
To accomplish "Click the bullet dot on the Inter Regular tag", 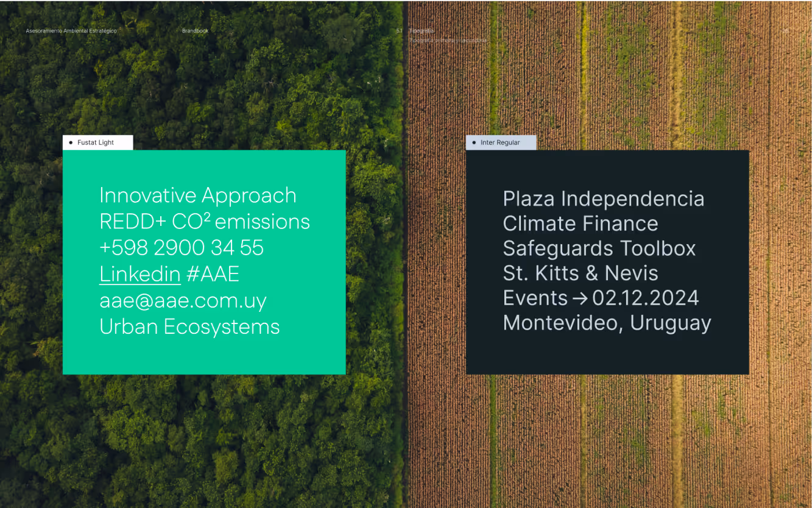I will pos(474,143).
